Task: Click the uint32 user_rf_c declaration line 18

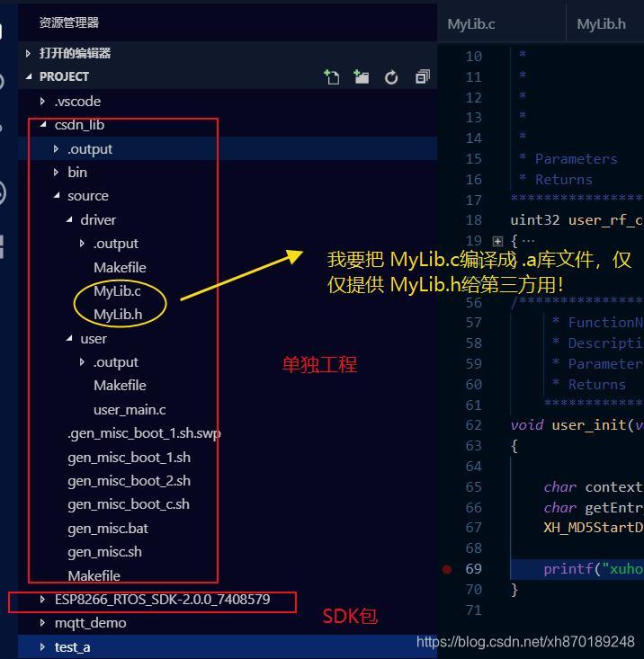Action: [577, 220]
